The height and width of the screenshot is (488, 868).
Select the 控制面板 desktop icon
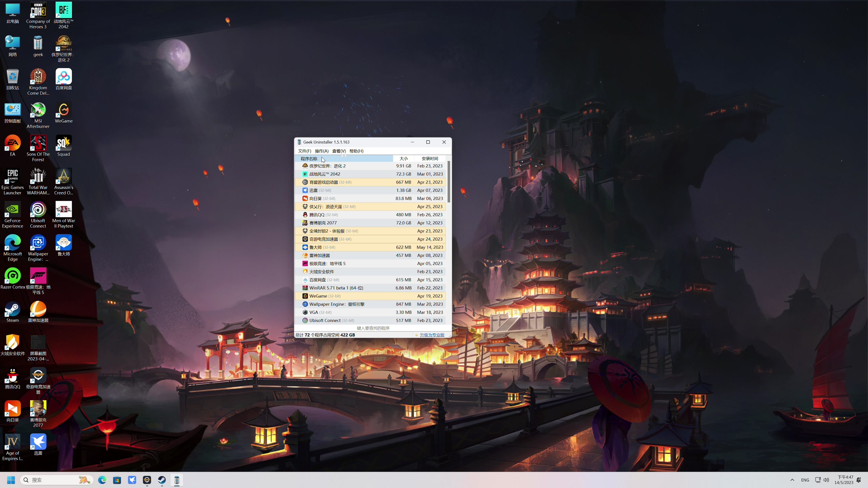click(x=13, y=113)
